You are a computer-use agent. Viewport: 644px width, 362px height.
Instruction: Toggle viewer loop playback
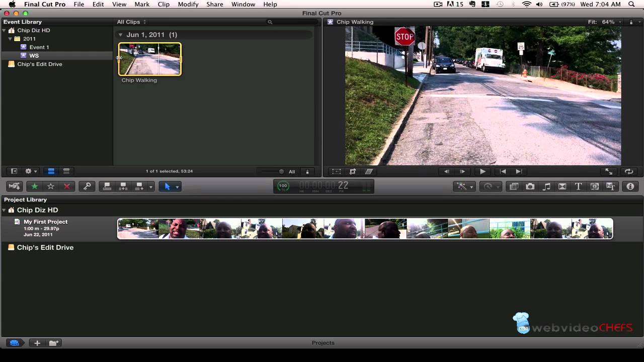pyautogui.click(x=628, y=171)
